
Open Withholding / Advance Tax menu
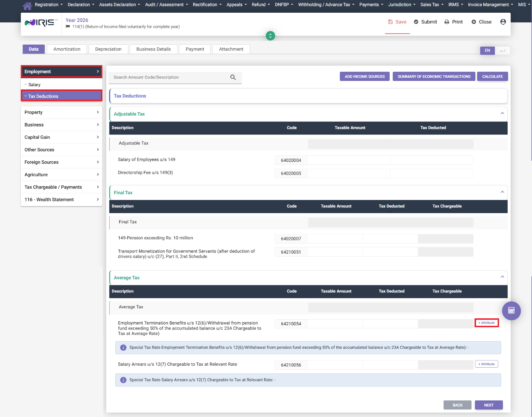click(326, 5)
